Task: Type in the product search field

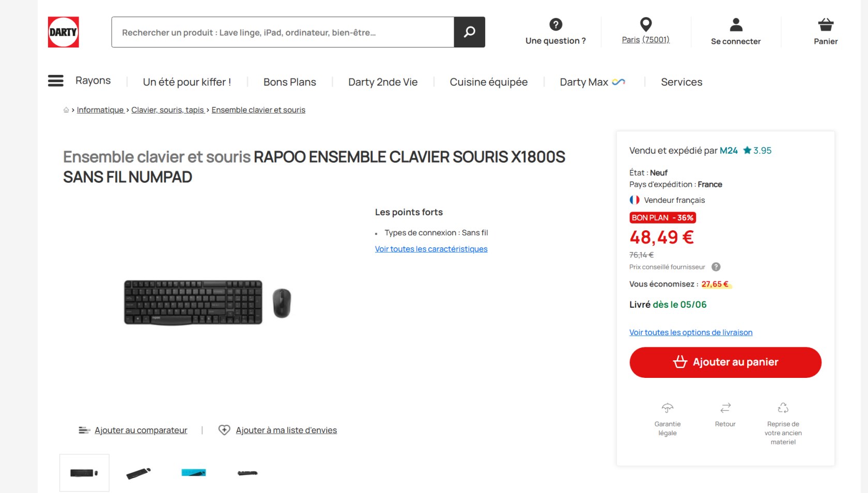Action: [283, 33]
